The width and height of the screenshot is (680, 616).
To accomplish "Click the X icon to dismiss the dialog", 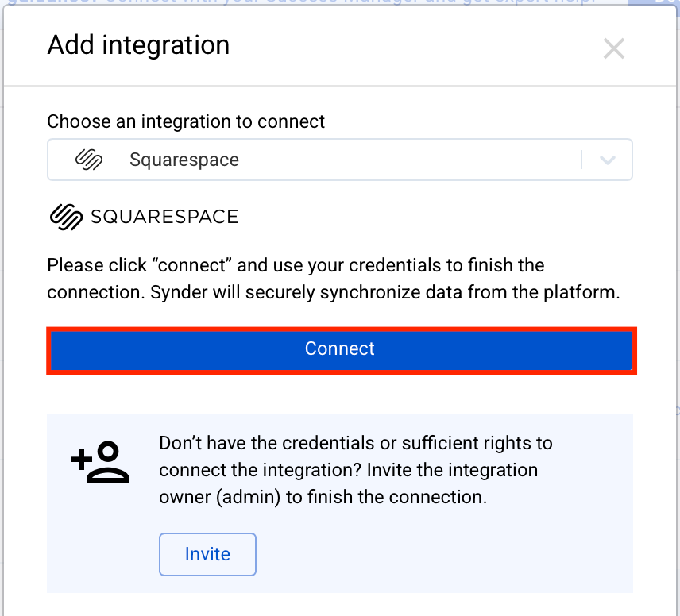I will 613,48.
